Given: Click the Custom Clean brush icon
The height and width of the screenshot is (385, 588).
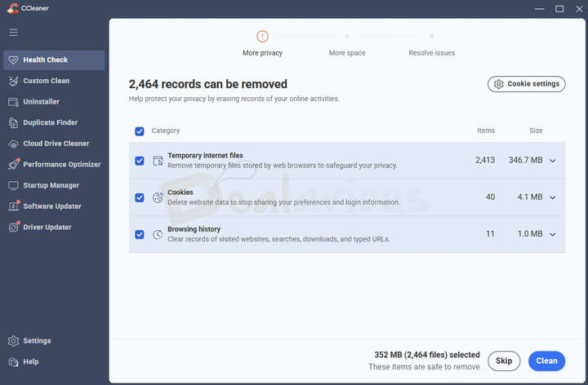Looking at the screenshot, I should point(14,81).
